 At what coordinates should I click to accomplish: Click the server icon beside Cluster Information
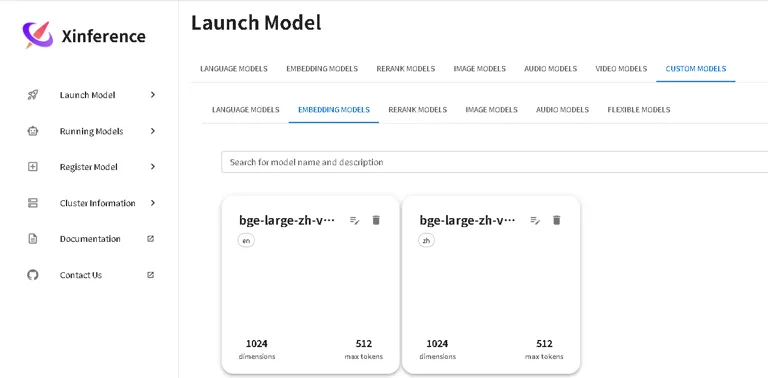33,203
